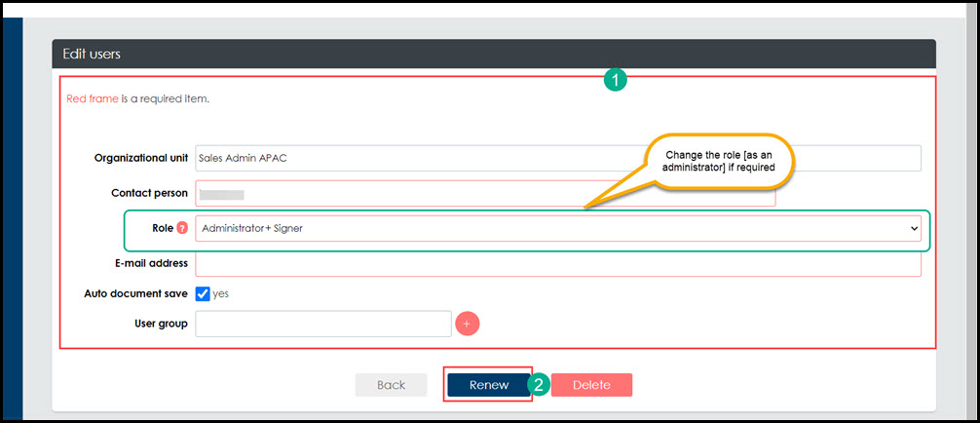Viewport: 980px width, 423px height.
Task: Click the Role help question-mark icon
Action: point(182,228)
